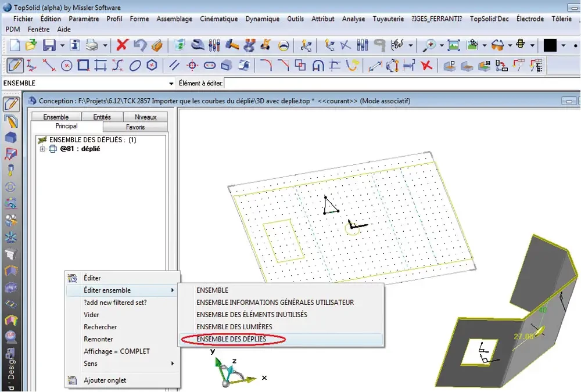581x392 pixels.
Task: Select the oblong slot shape tool
Action: point(210,66)
